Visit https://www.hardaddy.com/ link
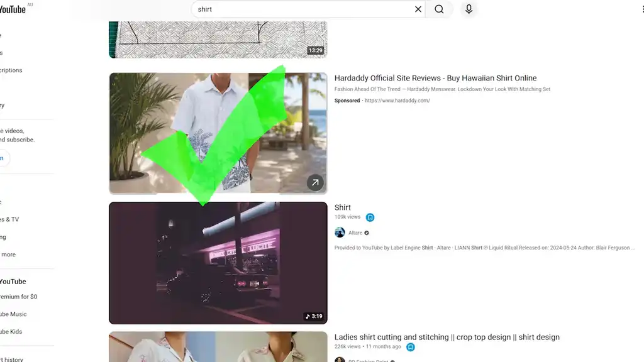644x362 pixels. 397,101
